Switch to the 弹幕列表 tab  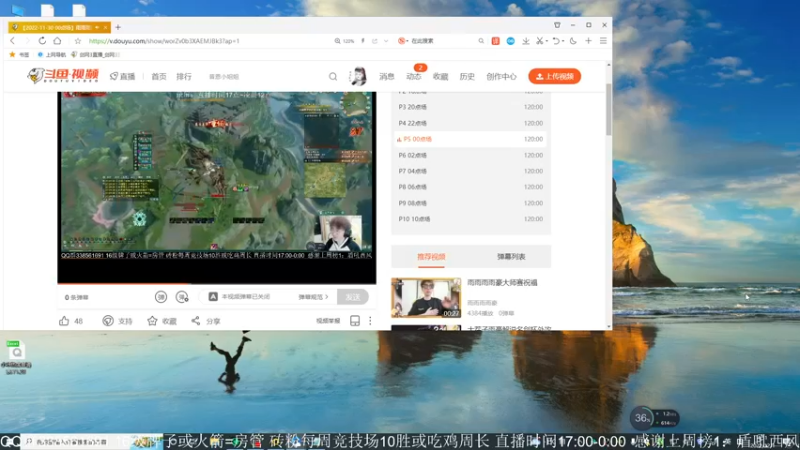tap(511, 257)
